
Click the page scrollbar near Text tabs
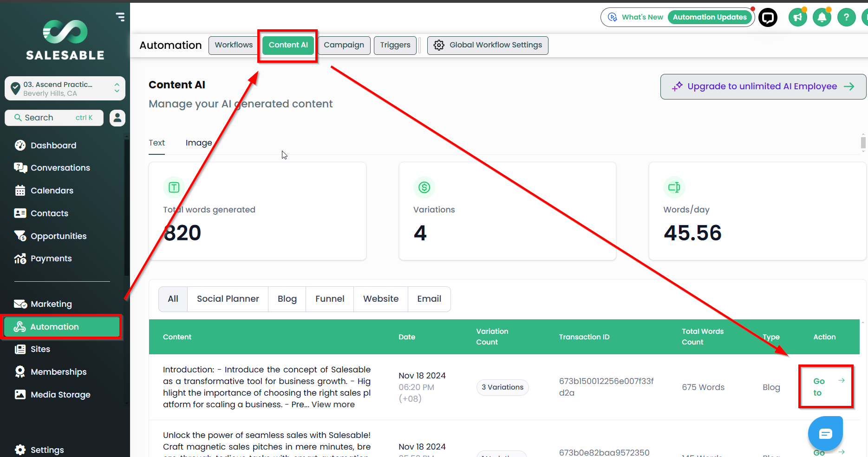coord(863,142)
